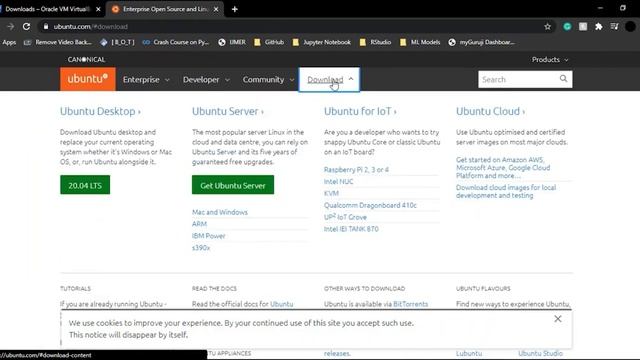Expand the Products dropdown
The height and width of the screenshot is (360, 640).
(550, 60)
